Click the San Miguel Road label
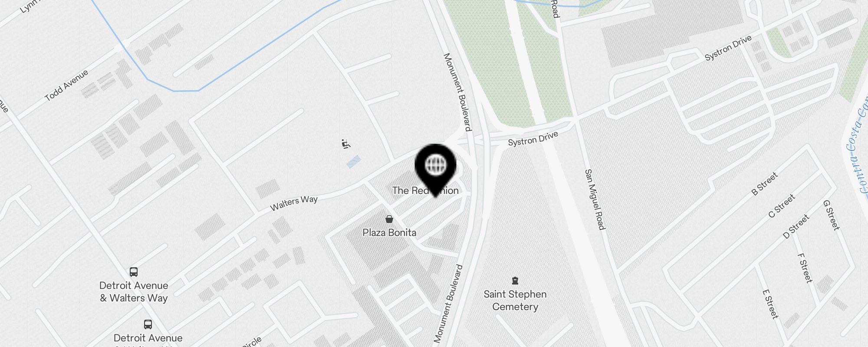This screenshot has height=347, width=868. pos(595,199)
